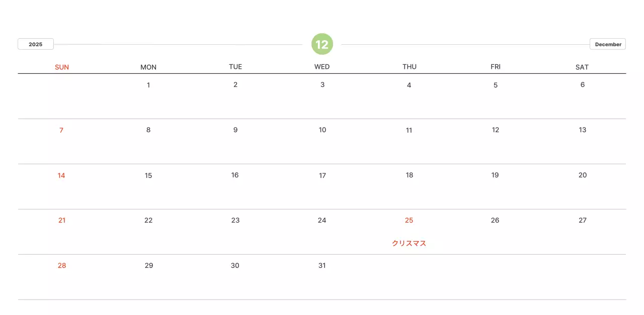Select Saturday, December 6

click(x=583, y=85)
